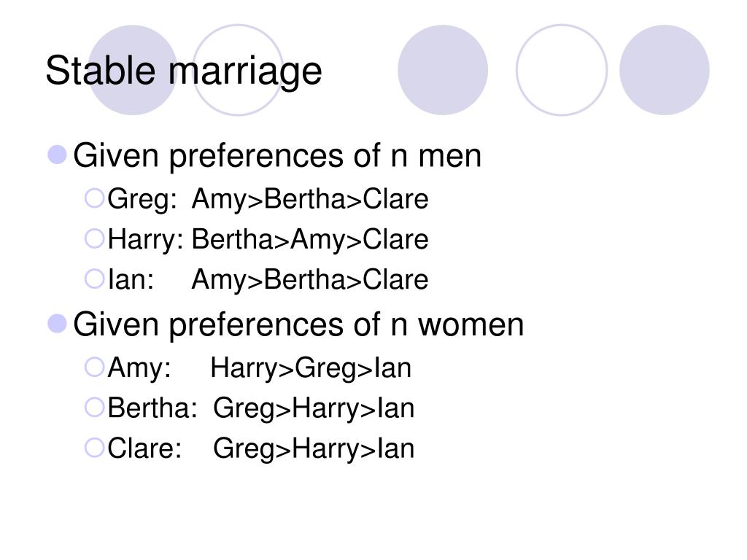Select Ian's line 'Amy>Bertha>Clare'
The image size is (747, 560).
pyautogui.click(x=310, y=280)
